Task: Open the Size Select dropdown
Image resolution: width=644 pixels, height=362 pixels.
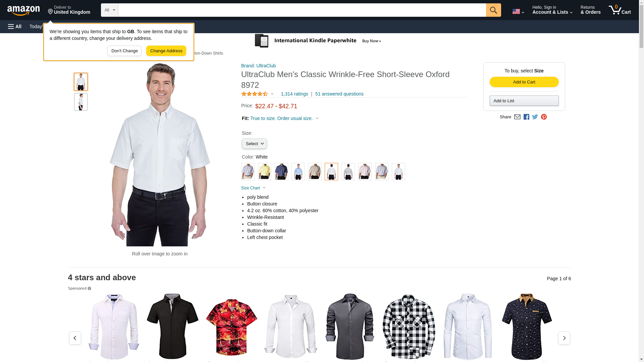Action: (x=254, y=144)
